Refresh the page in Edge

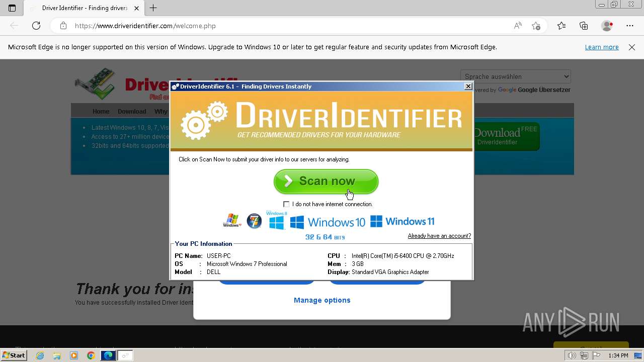tap(36, 26)
